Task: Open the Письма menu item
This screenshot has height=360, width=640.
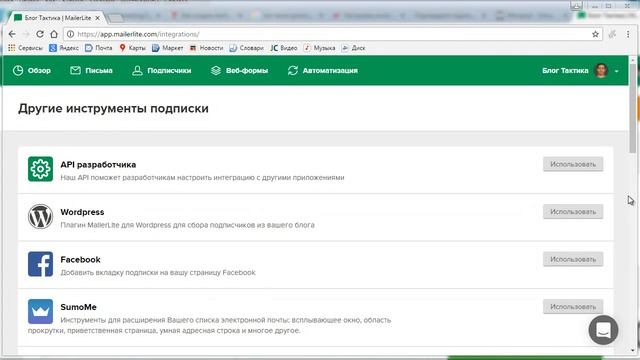Action: coord(91,71)
